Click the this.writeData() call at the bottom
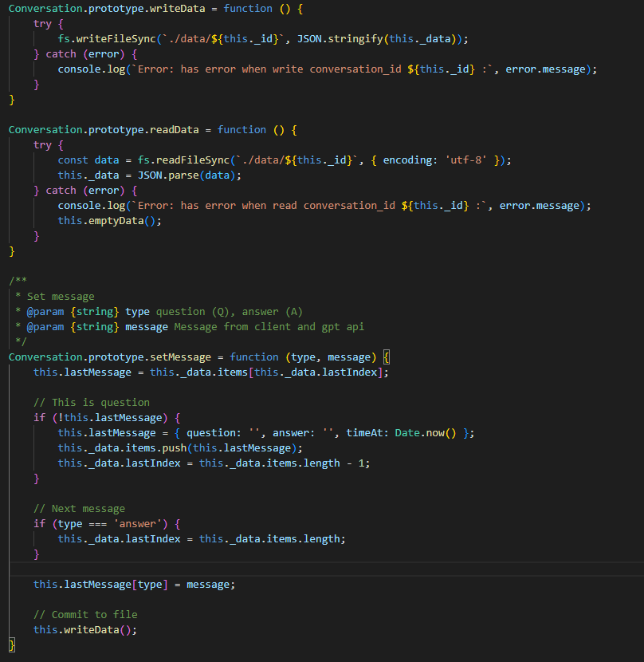 [85, 629]
